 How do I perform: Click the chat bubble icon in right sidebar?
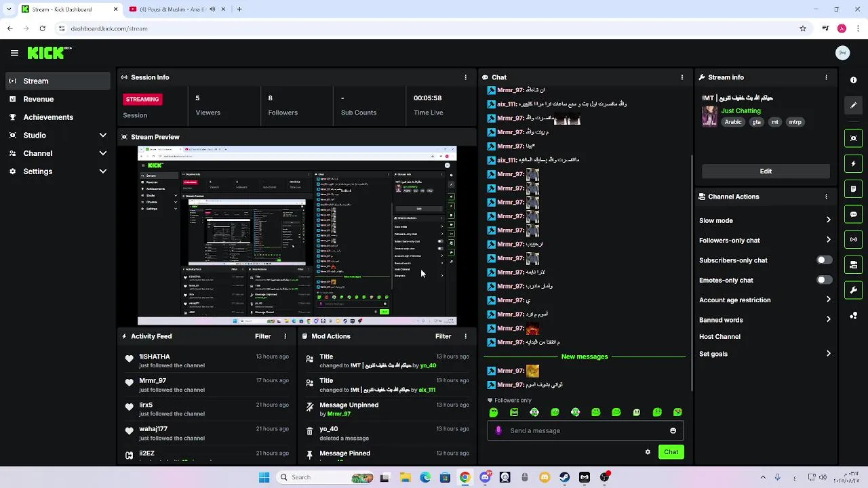click(x=853, y=214)
